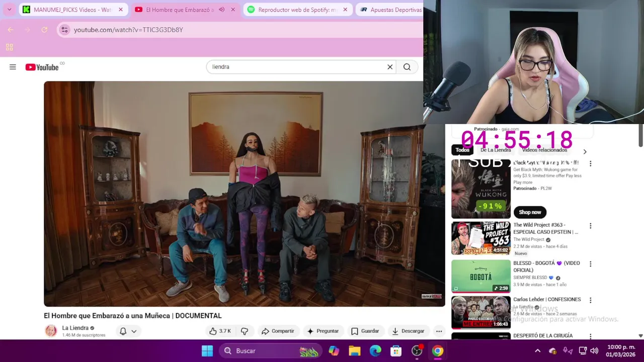Expand the notification options chevron
The image size is (644, 362).
134,331
